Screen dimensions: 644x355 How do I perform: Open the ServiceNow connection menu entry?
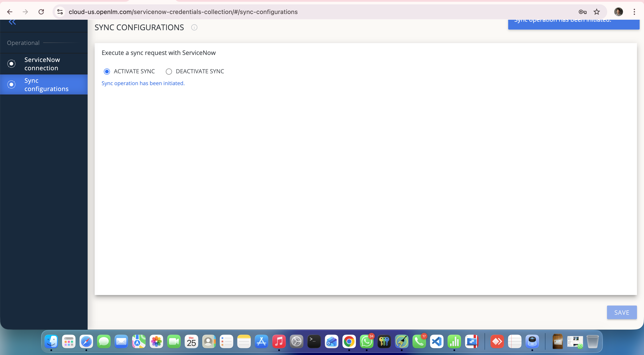coord(42,64)
